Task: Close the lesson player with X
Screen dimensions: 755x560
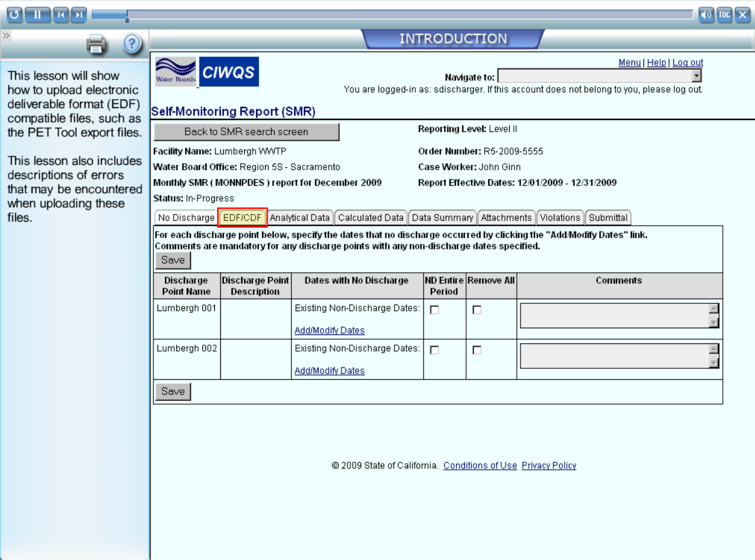Action: [742, 14]
